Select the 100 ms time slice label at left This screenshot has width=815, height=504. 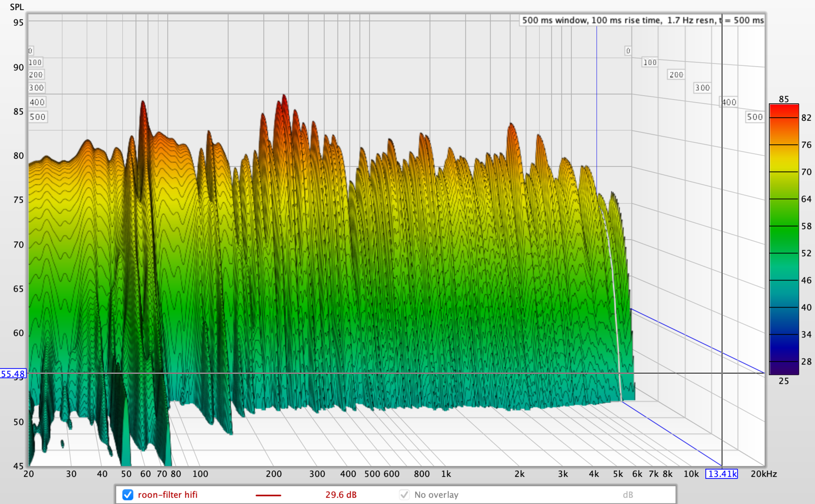point(35,63)
